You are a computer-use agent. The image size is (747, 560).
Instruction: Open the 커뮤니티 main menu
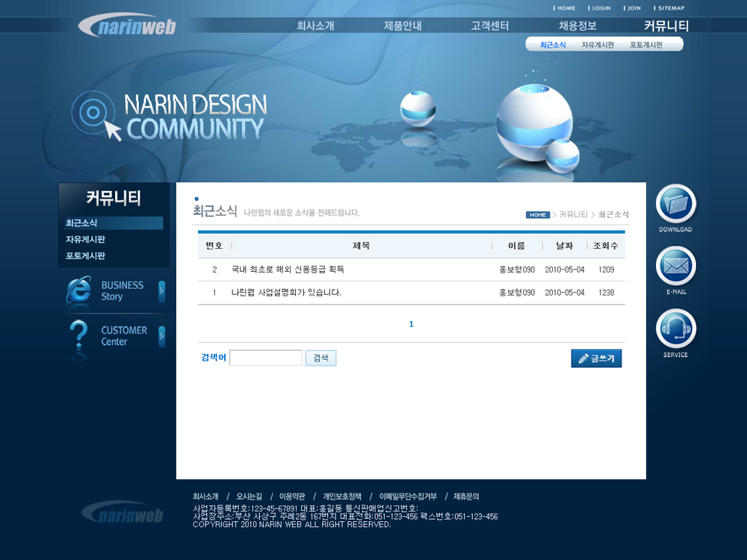pyautogui.click(x=666, y=26)
